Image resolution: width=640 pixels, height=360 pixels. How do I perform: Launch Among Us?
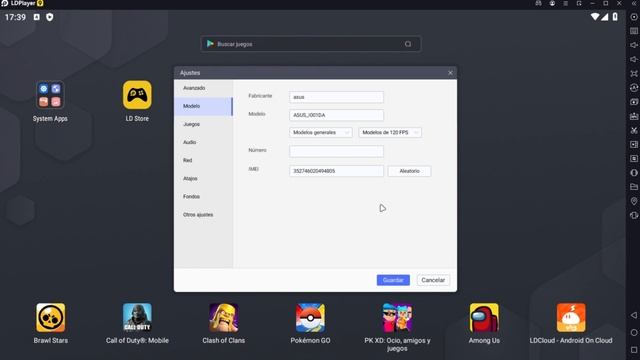tap(484, 317)
